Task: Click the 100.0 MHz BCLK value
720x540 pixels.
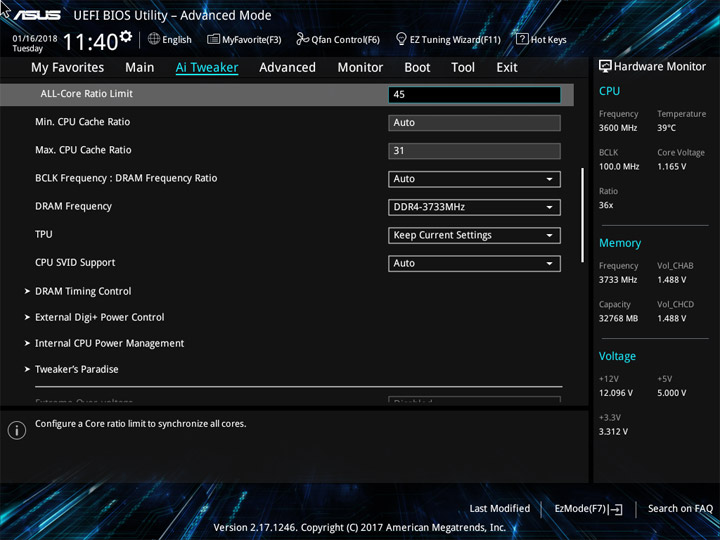Action: [x=619, y=167]
